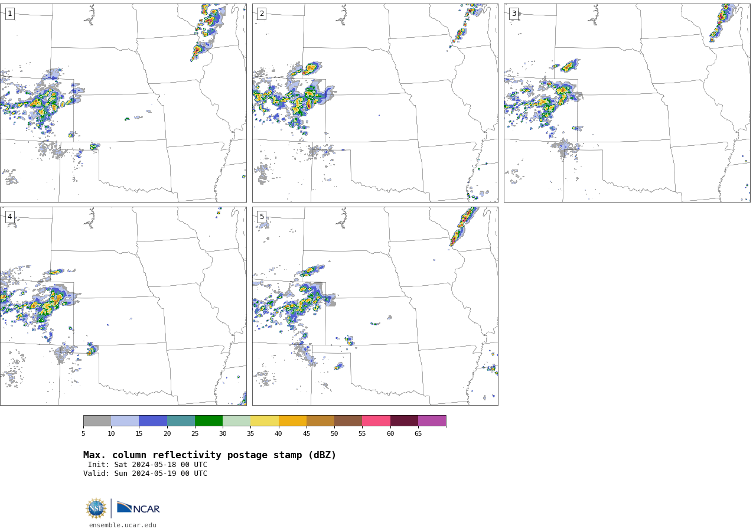The image size is (756, 532).
Task: Click the panel number label 4
Action: [x=9, y=217]
